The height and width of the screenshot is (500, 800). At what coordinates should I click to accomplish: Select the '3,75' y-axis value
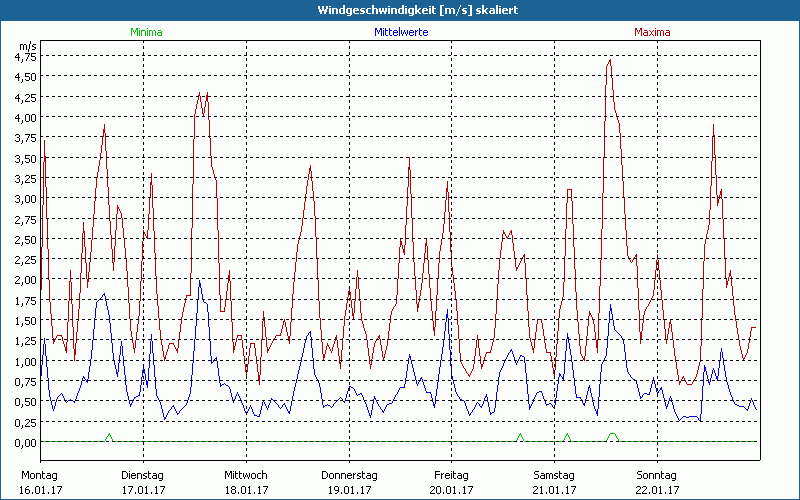coord(26,138)
